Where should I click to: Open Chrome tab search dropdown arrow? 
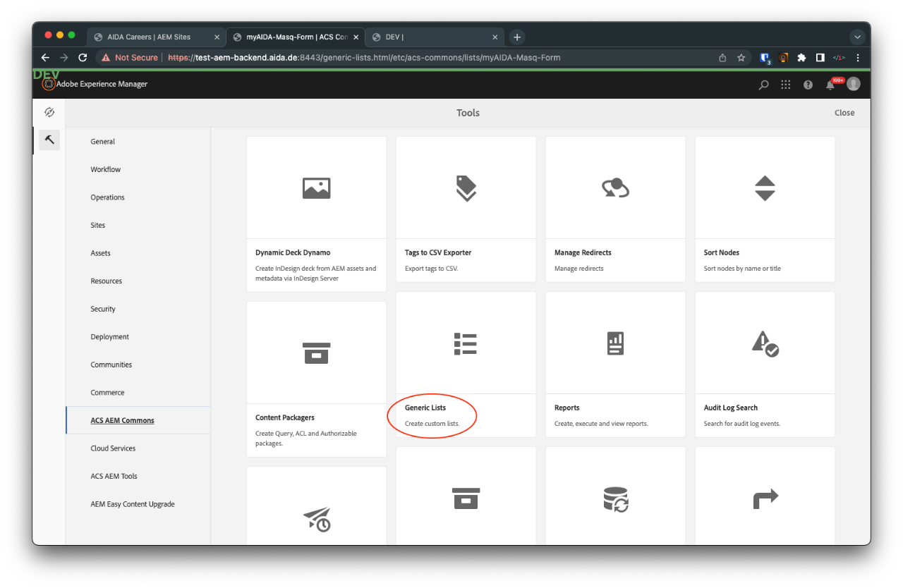click(x=857, y=37)
